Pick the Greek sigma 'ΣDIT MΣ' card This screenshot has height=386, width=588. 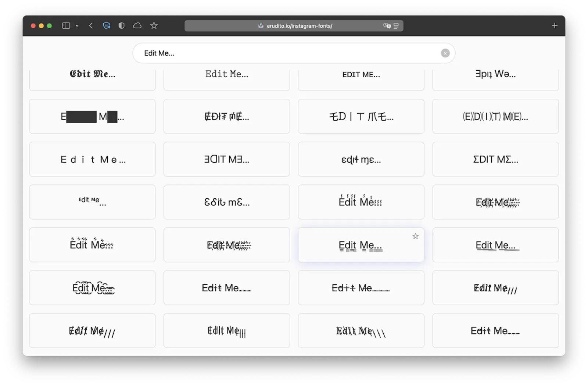496,159
